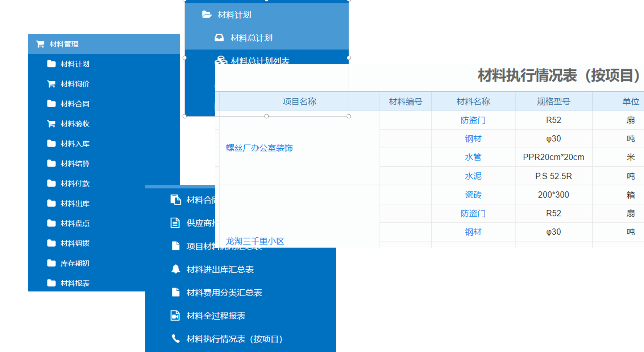Screen dimensions: 644x352
Task: Open the 螺丝厂办公室装饰 project link
Action: pos(259,148)
